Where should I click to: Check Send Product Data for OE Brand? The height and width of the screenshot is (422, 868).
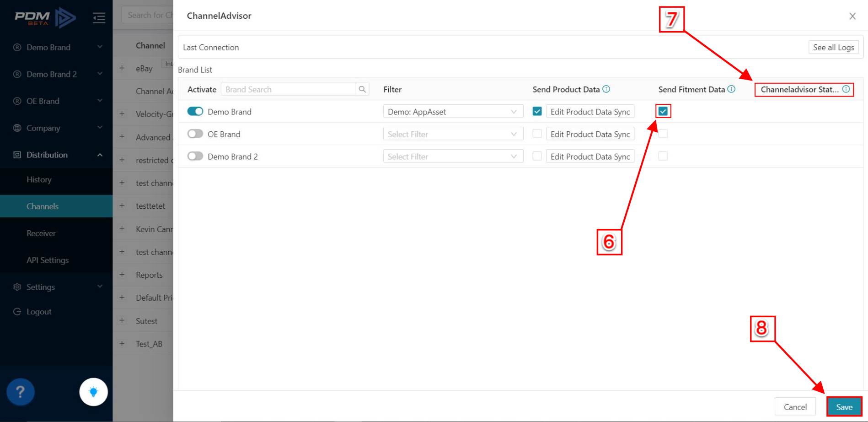tap(537, 134)
